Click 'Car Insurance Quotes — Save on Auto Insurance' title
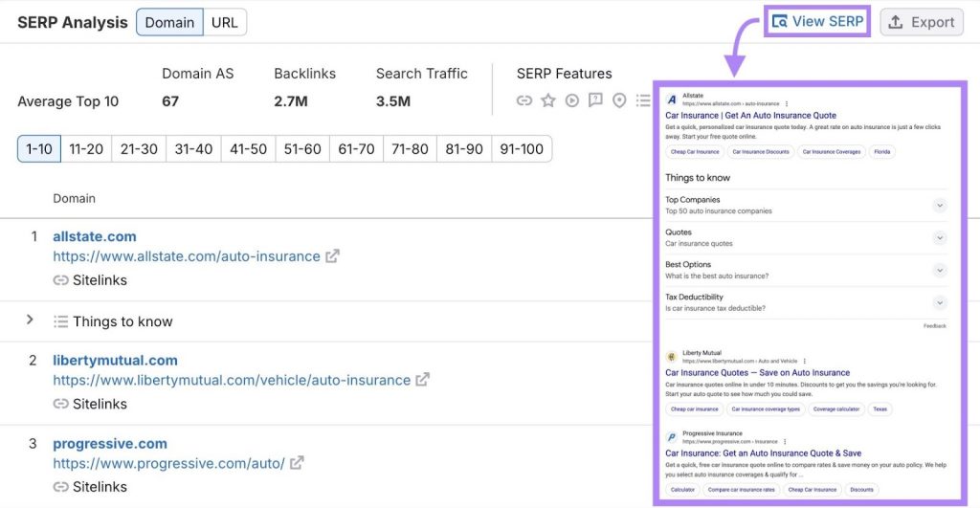 pyautogui.click(x=758, y=372)
